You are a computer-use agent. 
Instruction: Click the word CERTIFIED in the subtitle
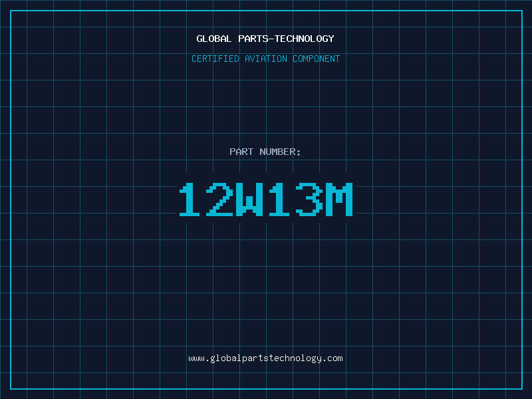215,59
